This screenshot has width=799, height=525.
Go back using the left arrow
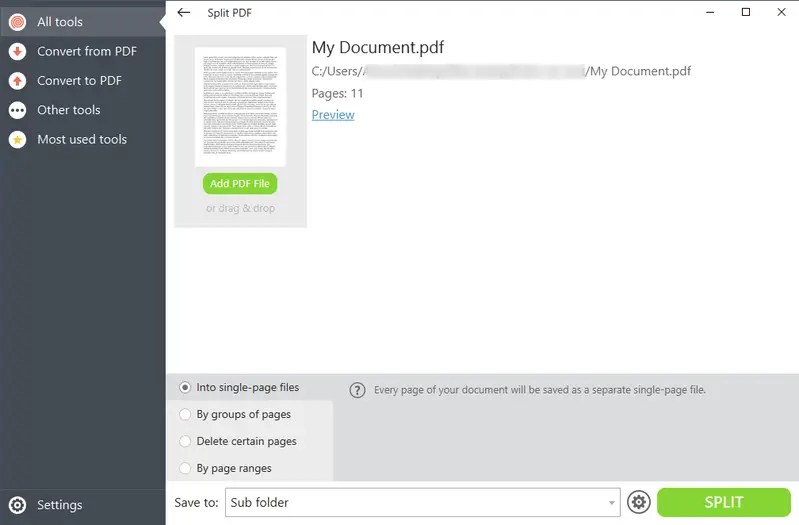click(183, 13)
